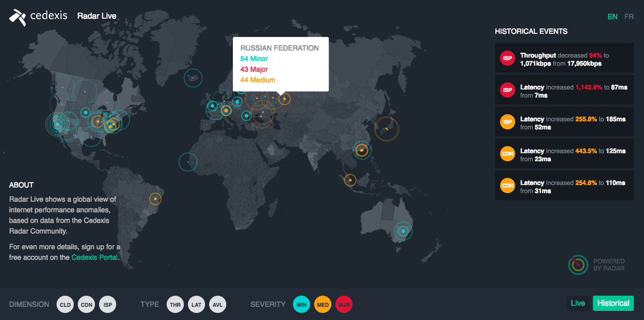This screenshot has width=644, height=320.
Task: Click the THR throughput type icon
Action: click(175, 304)
